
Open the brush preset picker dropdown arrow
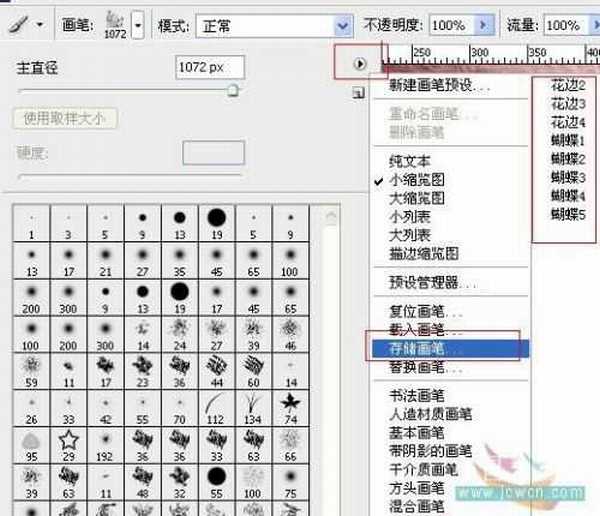(138, 25)
